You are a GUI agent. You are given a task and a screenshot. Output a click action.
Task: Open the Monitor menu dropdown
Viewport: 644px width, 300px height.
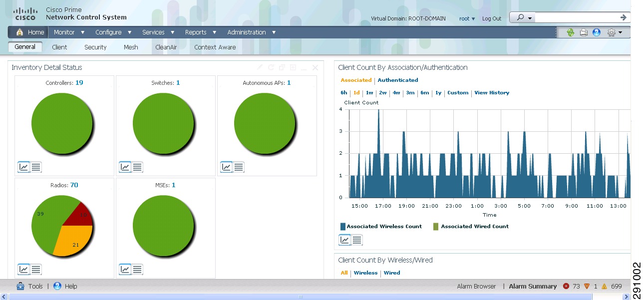(x=65, y=32)
